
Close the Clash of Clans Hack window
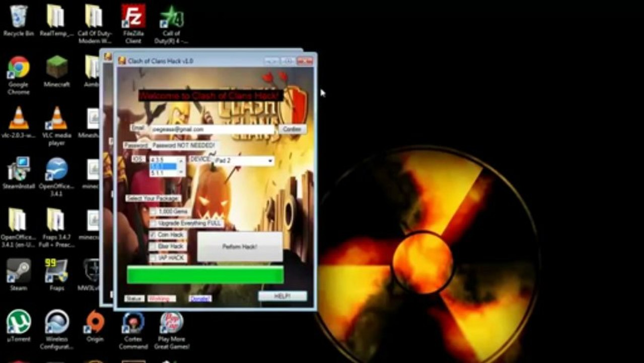point(305,61)
